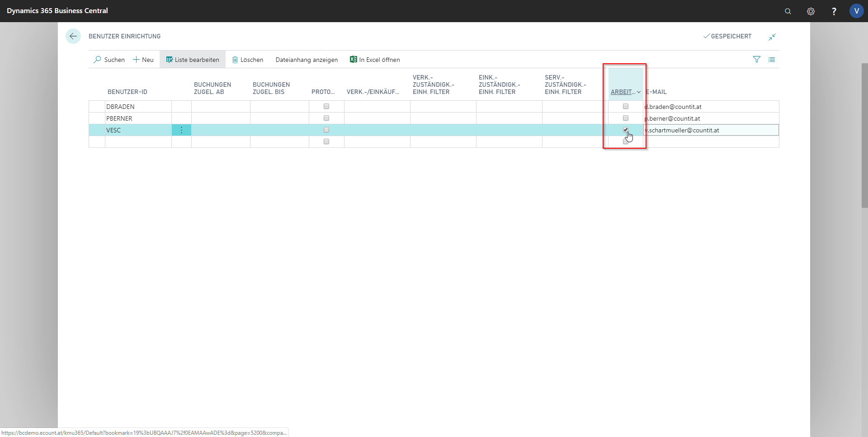Select the DBRADEN user ID cell
Screen dimensions: 868x437
click(x=138, y=107)
